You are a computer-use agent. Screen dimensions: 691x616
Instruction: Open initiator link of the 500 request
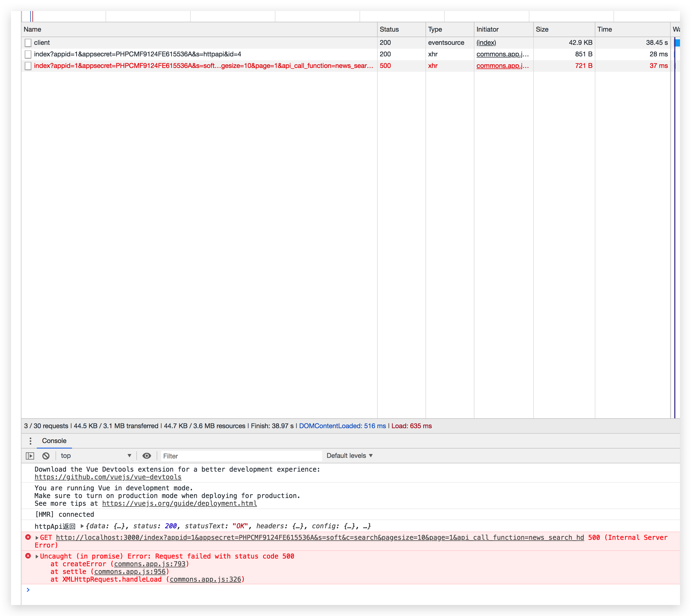point(502,66)
